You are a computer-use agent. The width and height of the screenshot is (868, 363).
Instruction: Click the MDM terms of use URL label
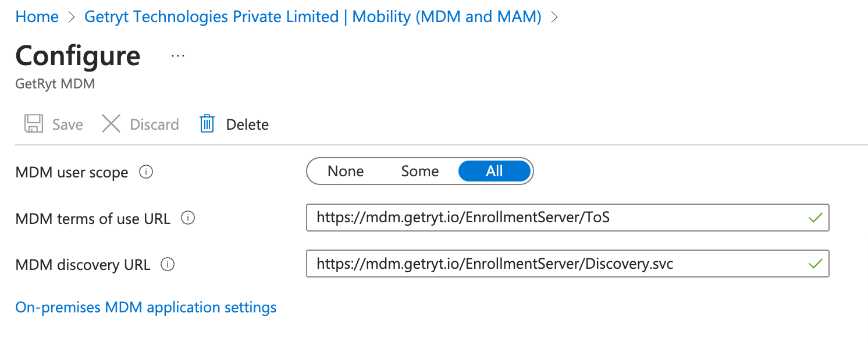coord(93,219)
